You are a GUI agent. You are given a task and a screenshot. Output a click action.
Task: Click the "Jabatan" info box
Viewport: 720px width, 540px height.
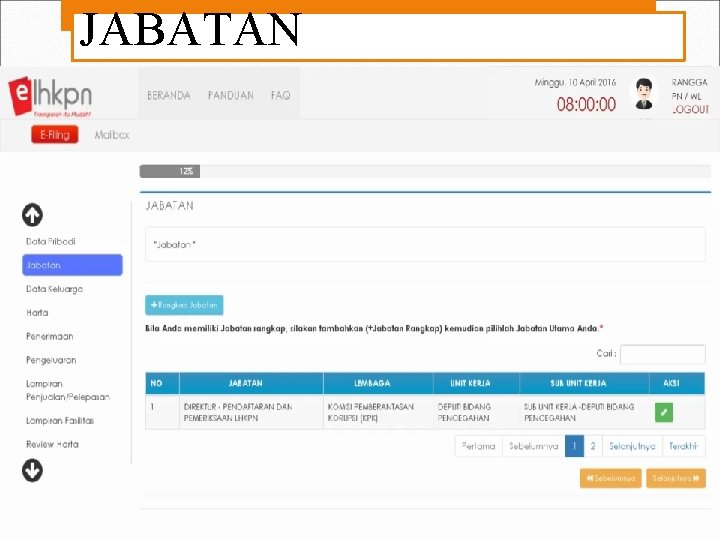(x=425, y=244)
